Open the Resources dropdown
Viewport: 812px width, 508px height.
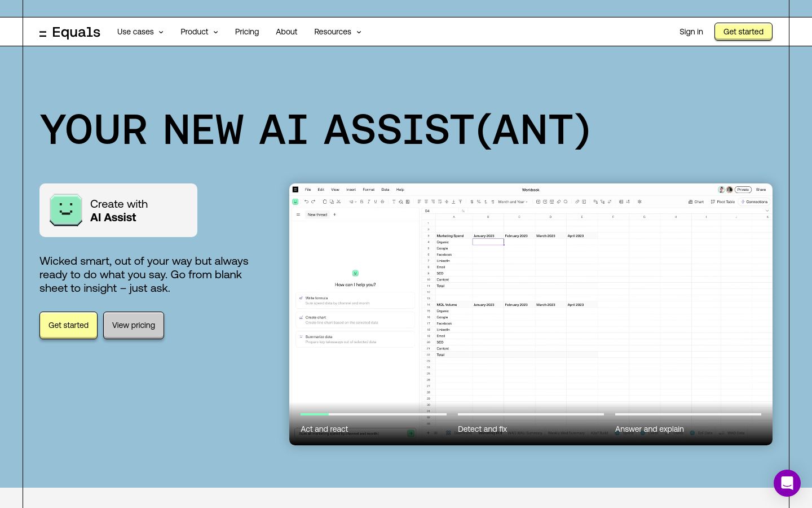coord(338,32)
